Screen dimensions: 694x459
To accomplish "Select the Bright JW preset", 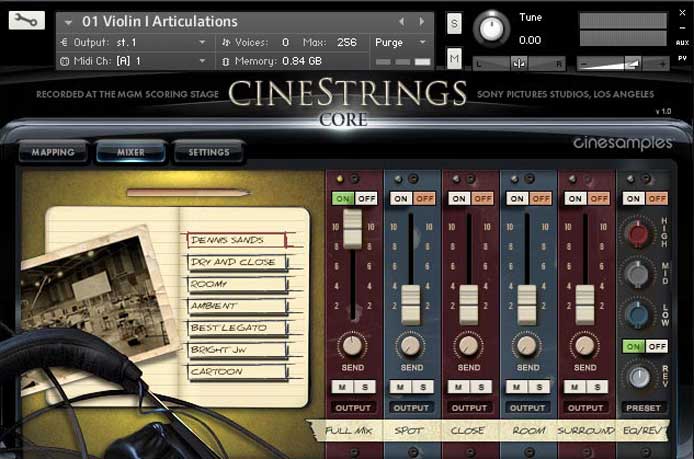I will pyautogui.click(x=237, y=350).
